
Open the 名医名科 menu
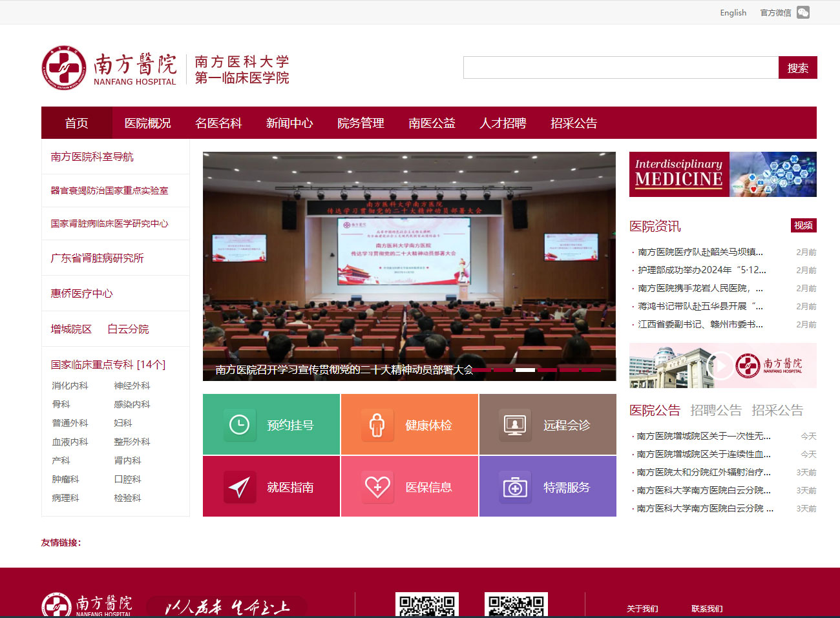click(219, 123)
